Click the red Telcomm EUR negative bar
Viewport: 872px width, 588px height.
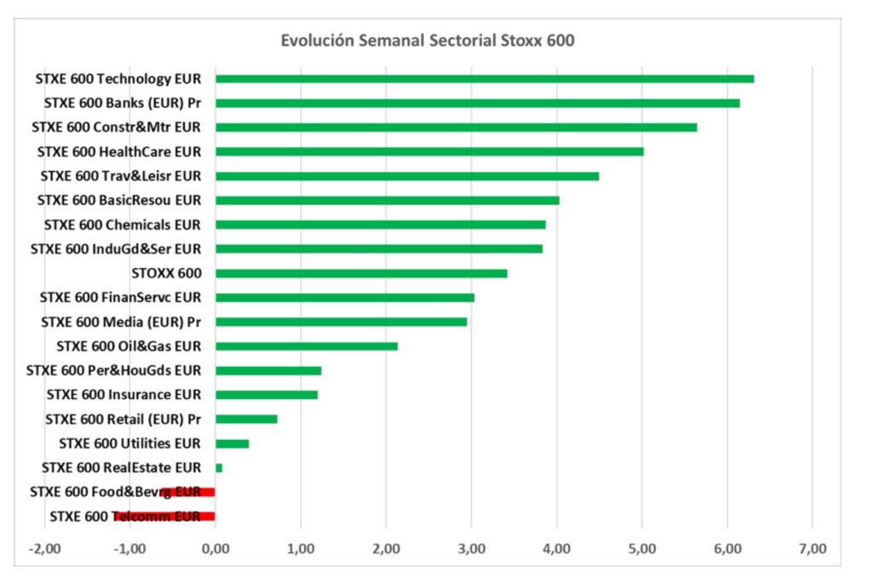coord(164,516)
